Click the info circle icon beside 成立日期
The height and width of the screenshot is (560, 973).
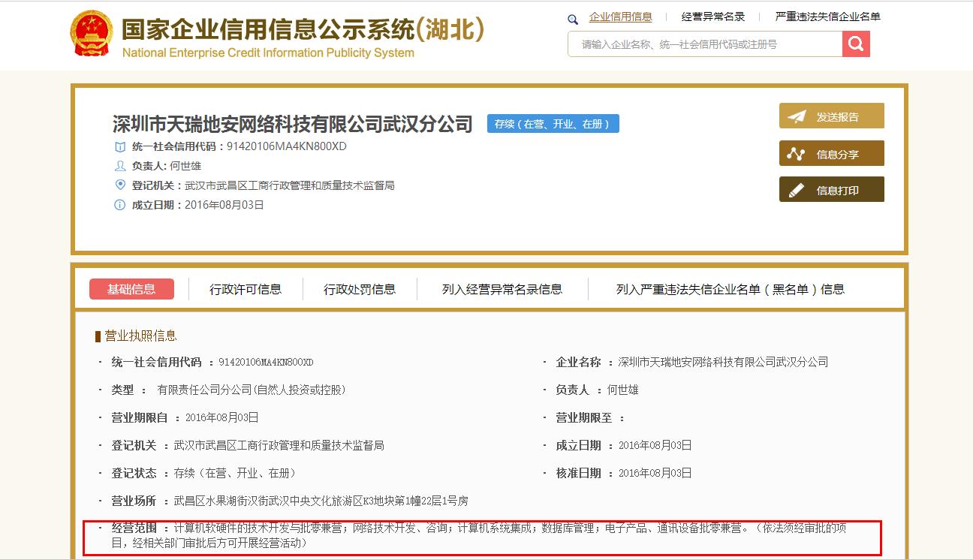tap(119, 205)
